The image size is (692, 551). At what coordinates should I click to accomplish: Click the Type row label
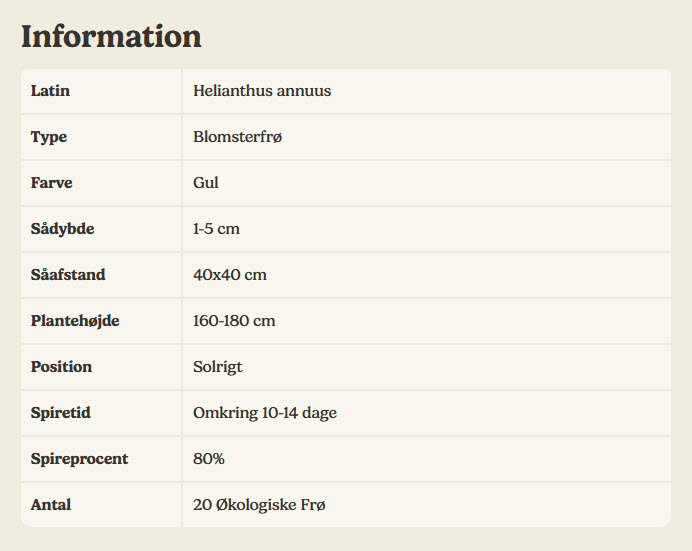tap(49, 137)
